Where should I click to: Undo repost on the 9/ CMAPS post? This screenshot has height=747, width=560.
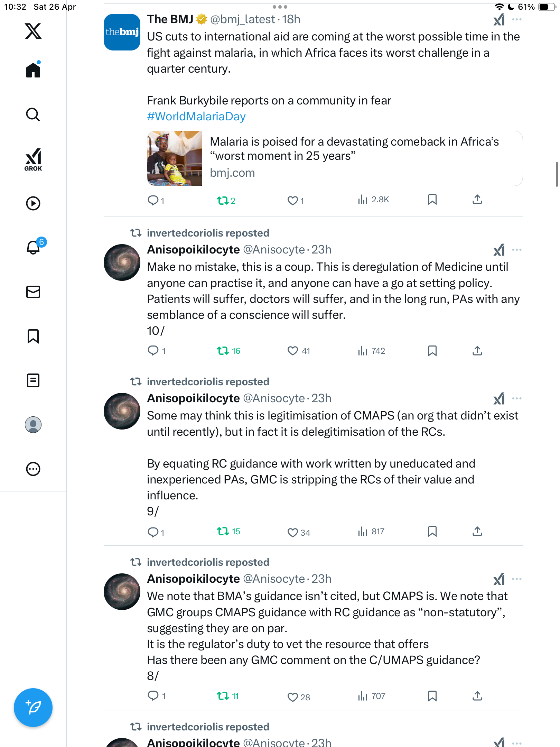coord(228,531)
